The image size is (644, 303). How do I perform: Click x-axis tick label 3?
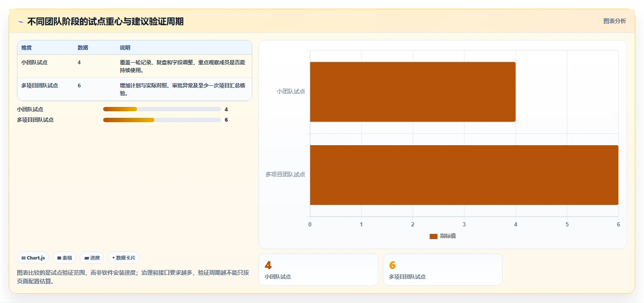[464, 224]
